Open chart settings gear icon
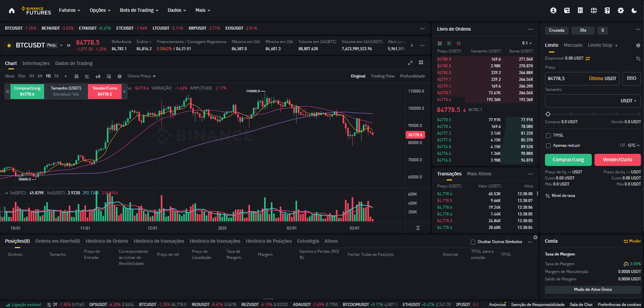644x308 pixels. (120, 76)
